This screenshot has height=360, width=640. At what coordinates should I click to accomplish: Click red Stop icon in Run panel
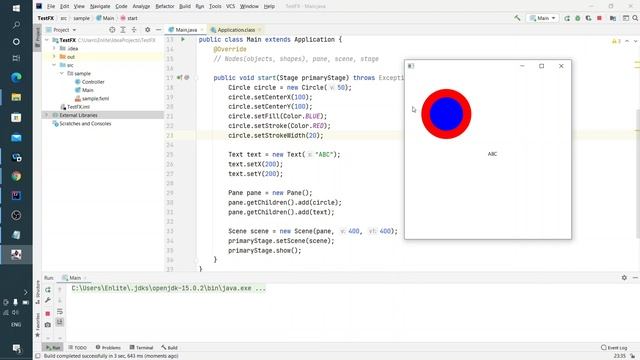coord(48,313)
